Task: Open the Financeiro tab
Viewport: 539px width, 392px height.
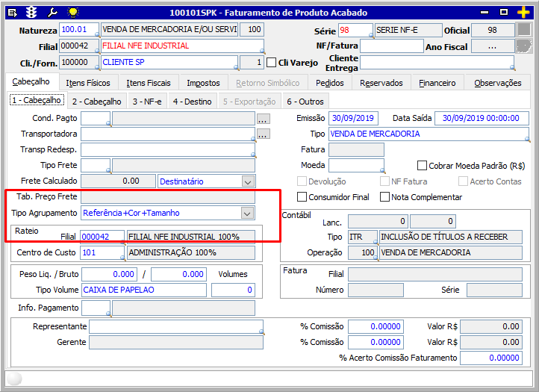Action: click(x=438, y=83)
